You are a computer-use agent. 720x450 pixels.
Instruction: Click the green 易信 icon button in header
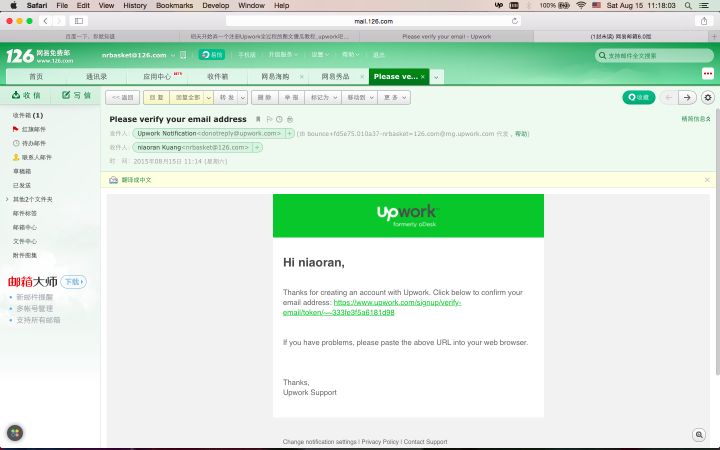pos(212,55)
